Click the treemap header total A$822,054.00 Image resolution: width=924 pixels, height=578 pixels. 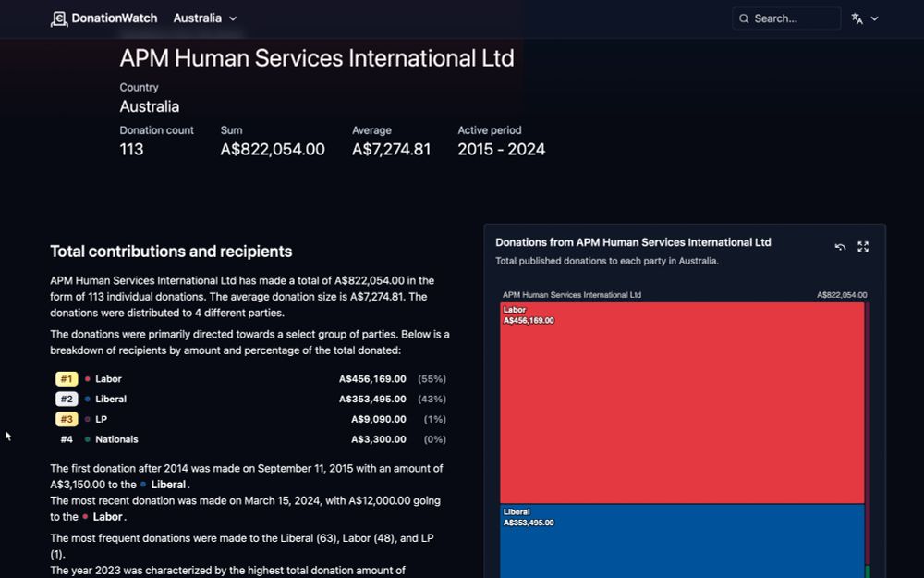842,295
